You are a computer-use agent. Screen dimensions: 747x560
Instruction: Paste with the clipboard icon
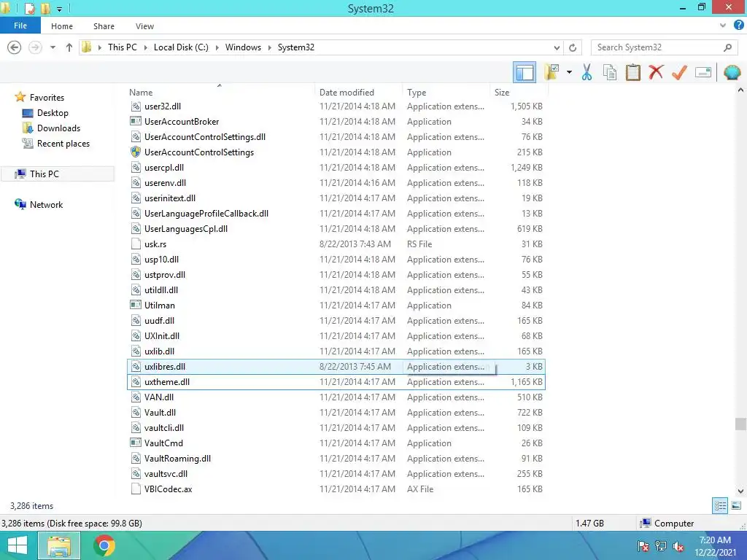pos(632,72)
